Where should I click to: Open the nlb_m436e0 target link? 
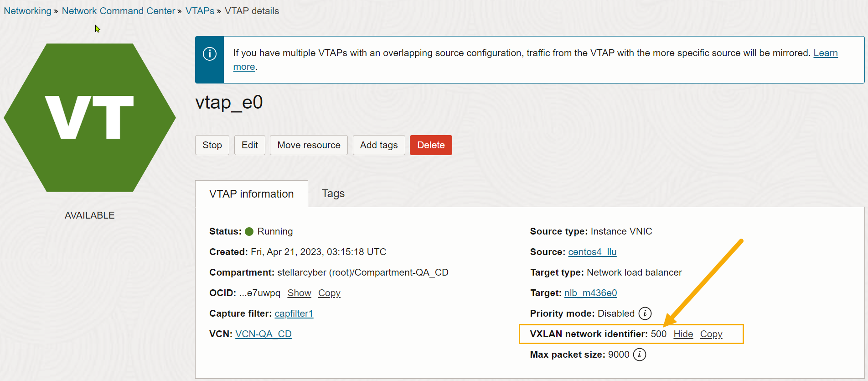[x=590, y=293]
